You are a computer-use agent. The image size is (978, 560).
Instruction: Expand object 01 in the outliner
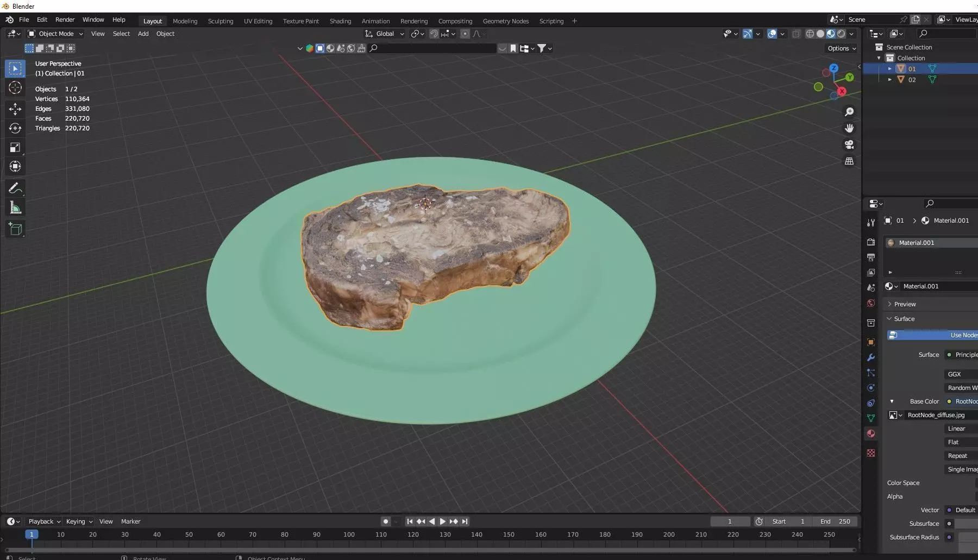[x=889, y=69]
